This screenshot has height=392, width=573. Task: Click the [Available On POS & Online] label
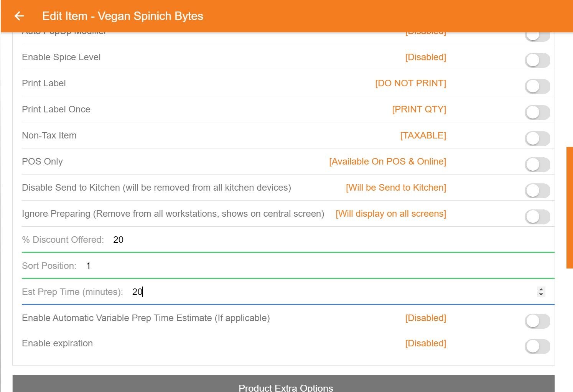click(x=387, y=161)
